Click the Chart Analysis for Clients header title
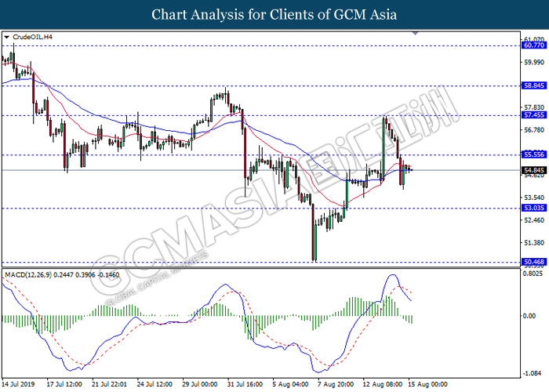 coord(274,15)
